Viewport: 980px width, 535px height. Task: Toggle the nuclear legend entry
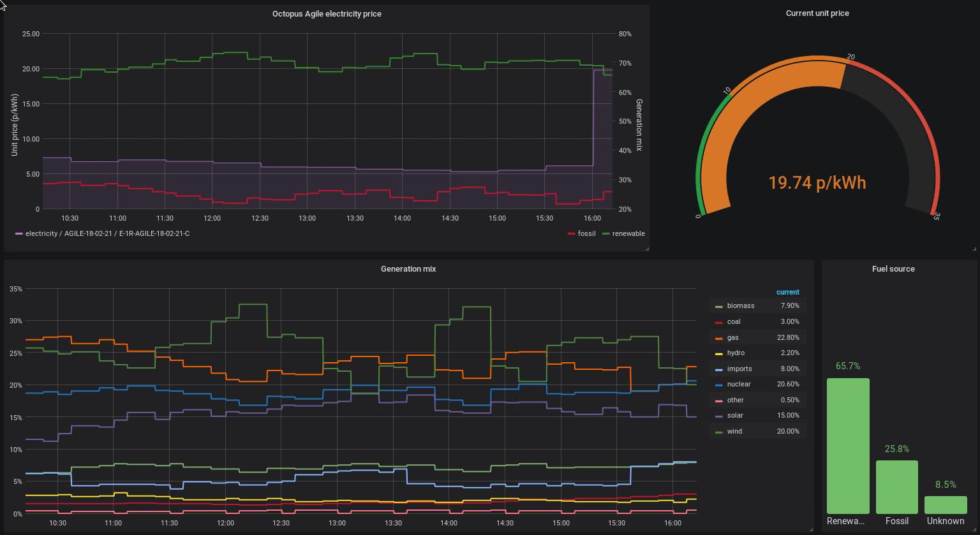739,384
